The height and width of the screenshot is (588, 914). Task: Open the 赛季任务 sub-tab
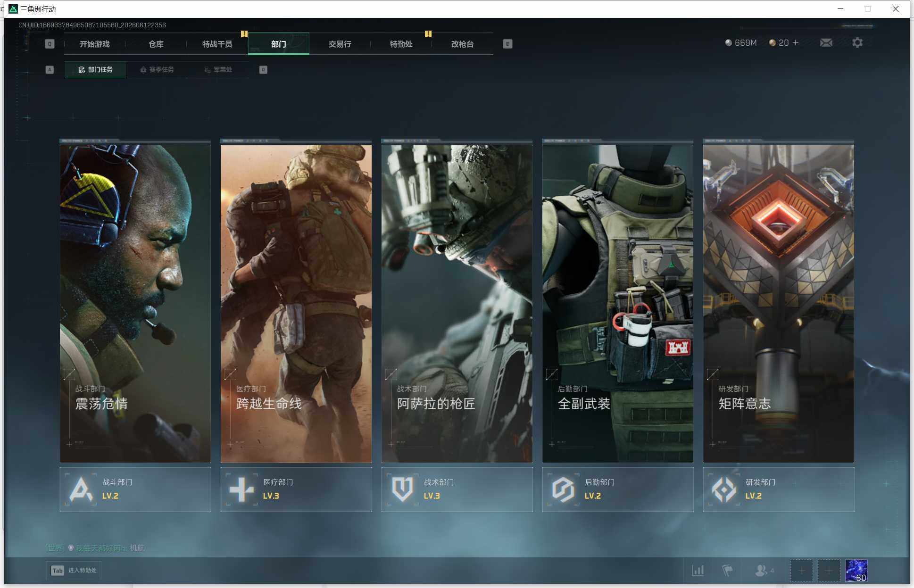click(157, 69)
